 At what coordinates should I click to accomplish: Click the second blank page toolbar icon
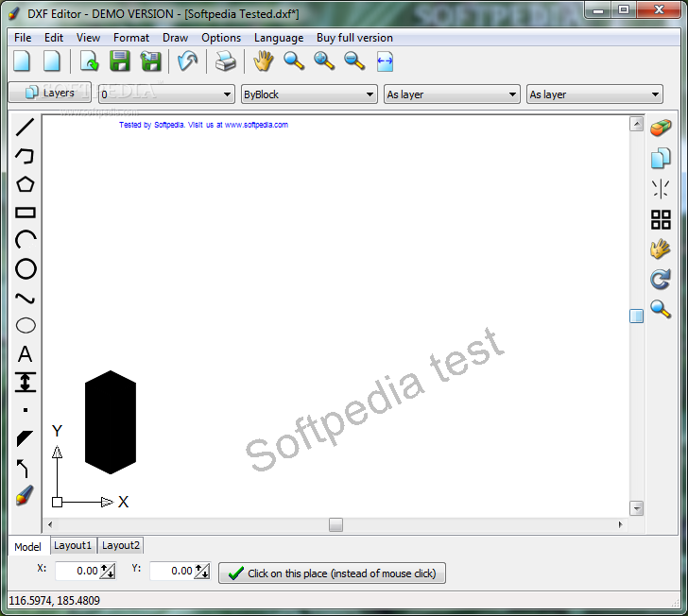[x=52, y=61]
